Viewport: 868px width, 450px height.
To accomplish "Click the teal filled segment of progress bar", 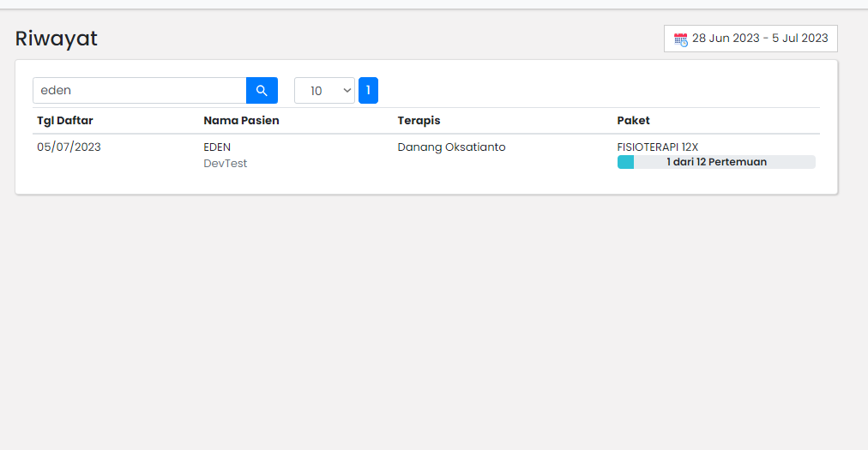I will click(625, 162).
